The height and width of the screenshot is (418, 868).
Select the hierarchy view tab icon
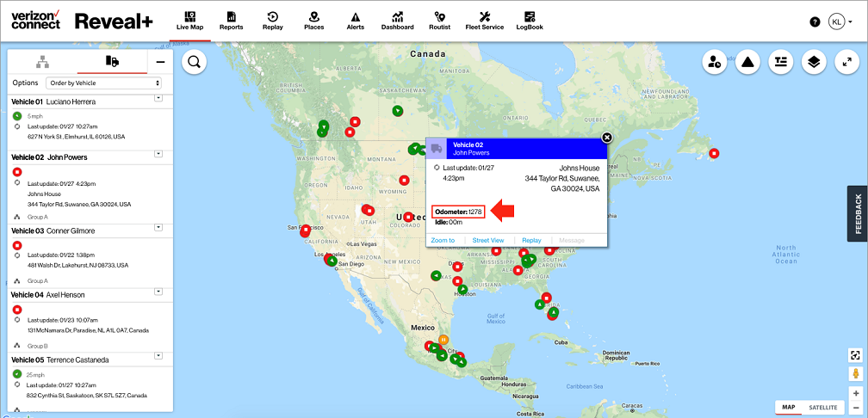[x=43, y=62]
